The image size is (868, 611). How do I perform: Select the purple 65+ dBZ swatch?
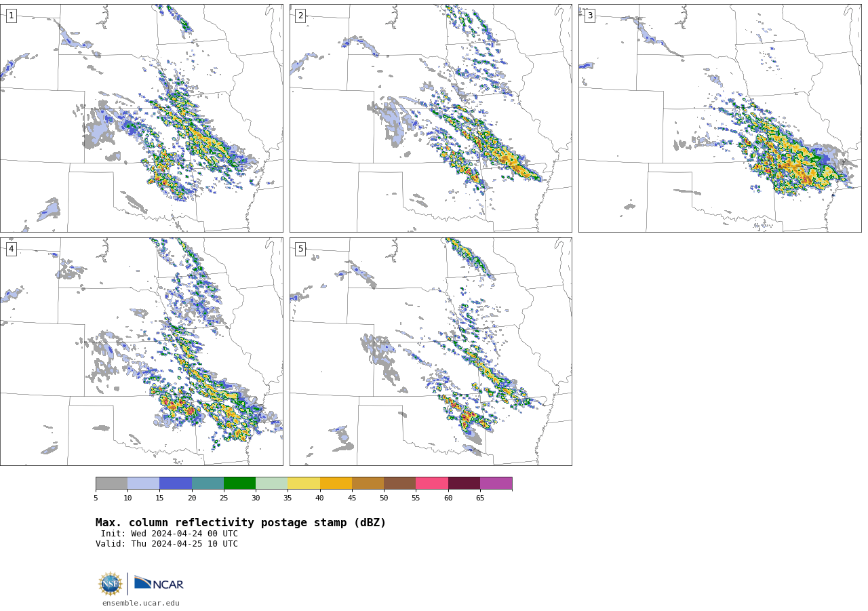[496, 484]
